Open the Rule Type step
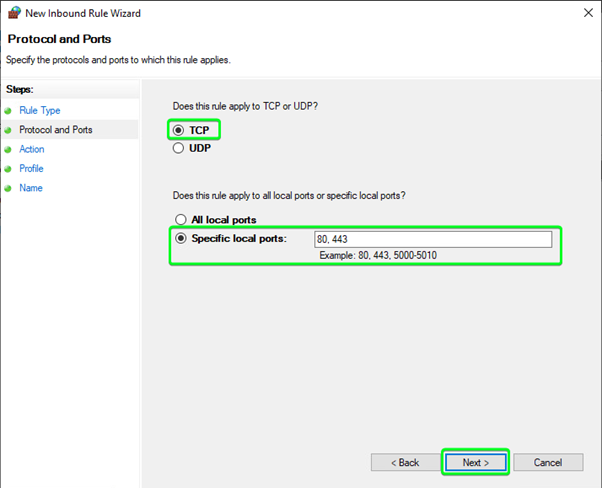The height and width of the screenshot is (488, 602). coord(40,111)
